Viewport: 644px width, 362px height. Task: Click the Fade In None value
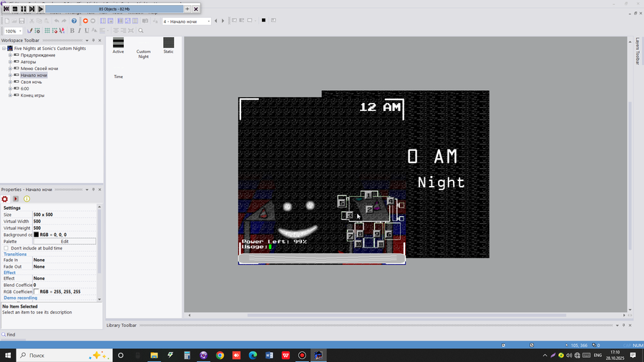(x=39, y=260)
